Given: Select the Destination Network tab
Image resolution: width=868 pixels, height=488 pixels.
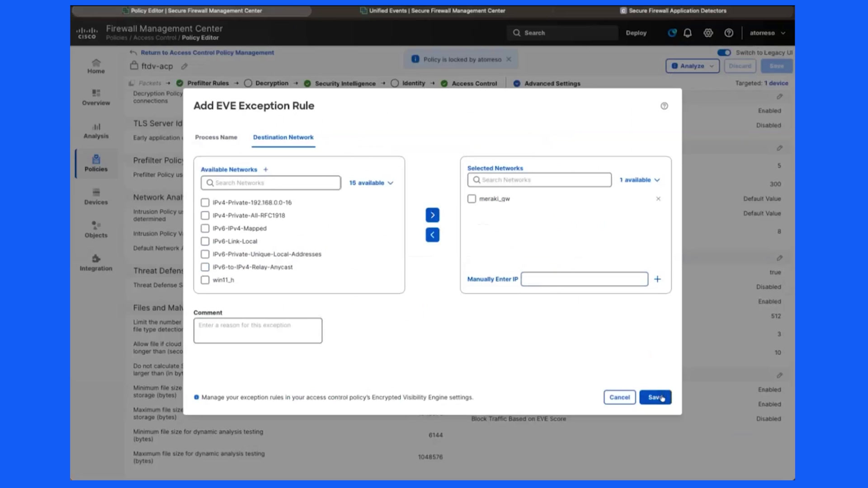Looking at the screenshot, I should pyautogui.click(x=283, y=137).
